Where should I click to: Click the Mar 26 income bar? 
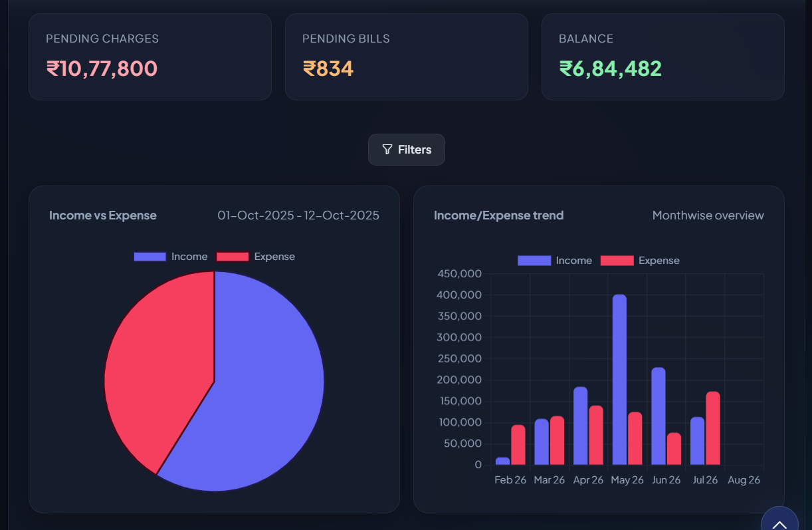(x=542, y=442)
